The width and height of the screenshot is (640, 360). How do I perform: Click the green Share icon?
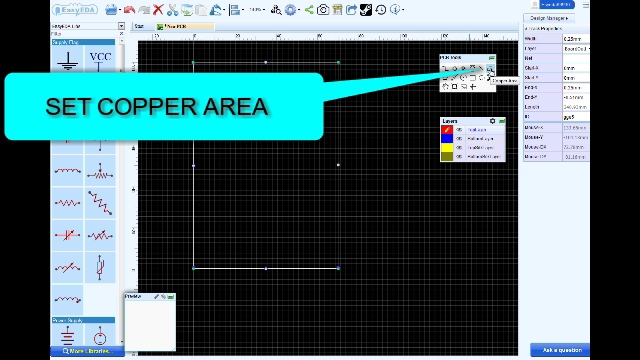tap(309, 9)
